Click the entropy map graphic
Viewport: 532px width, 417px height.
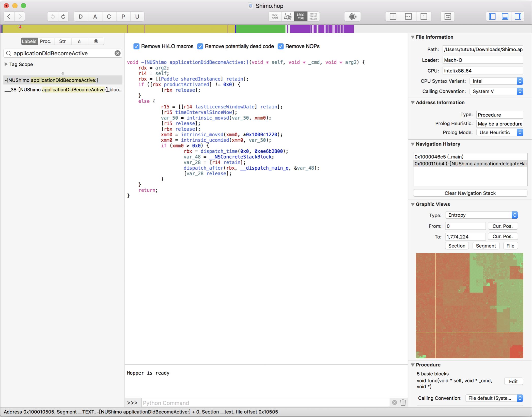[470, 306]
